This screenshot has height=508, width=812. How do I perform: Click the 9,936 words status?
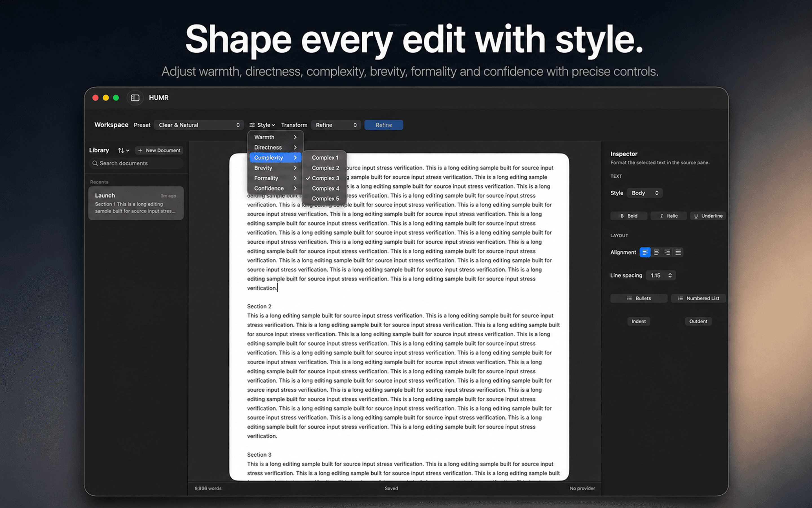click(x=208, y=489)
